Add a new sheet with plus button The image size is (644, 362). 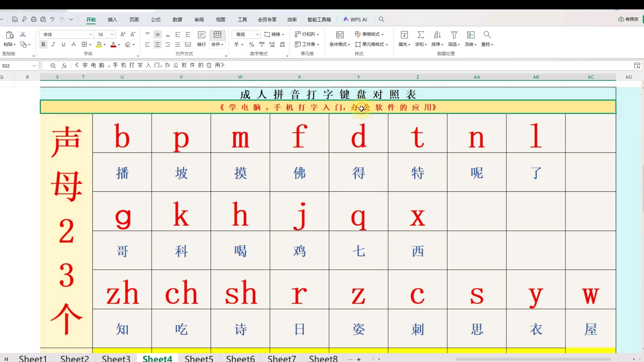(x=359, y=359)
